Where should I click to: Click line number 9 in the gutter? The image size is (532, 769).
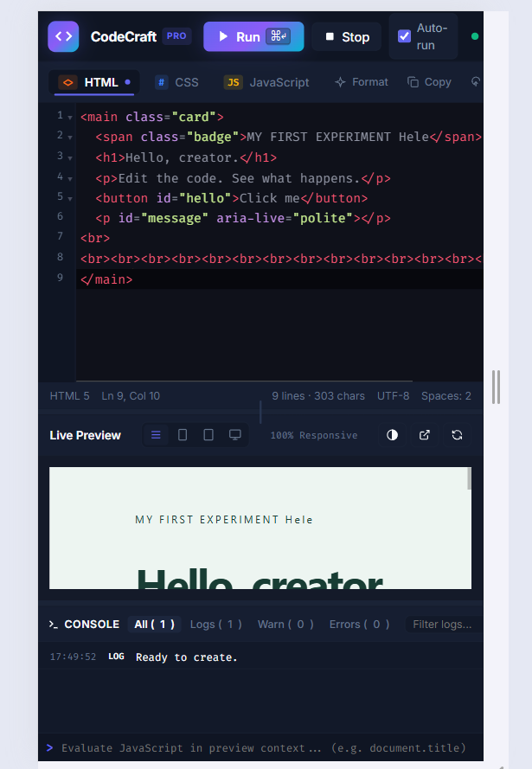click(60, 278)
